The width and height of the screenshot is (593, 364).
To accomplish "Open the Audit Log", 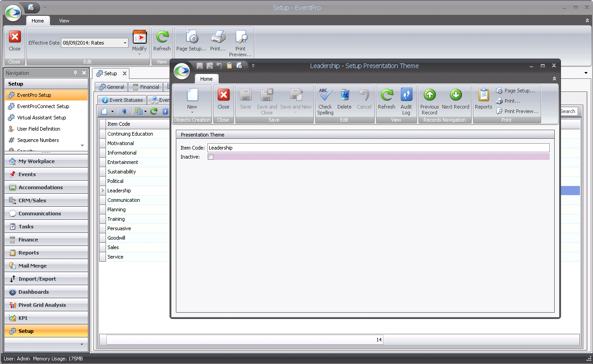I will 406,101.
